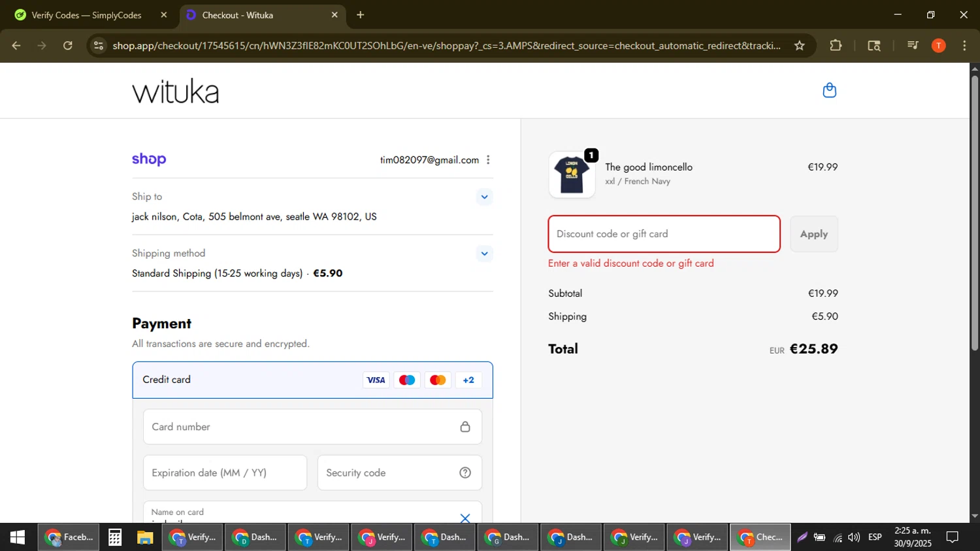This screenshot has width=980, height=551.
Task: Expand the Shipping method section
Action: [484, 254]
